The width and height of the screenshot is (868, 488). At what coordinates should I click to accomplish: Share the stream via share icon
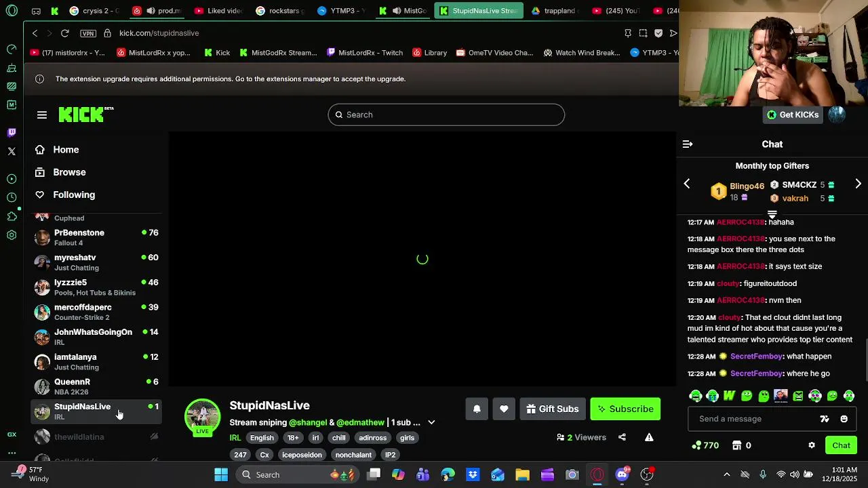[622, 437]
